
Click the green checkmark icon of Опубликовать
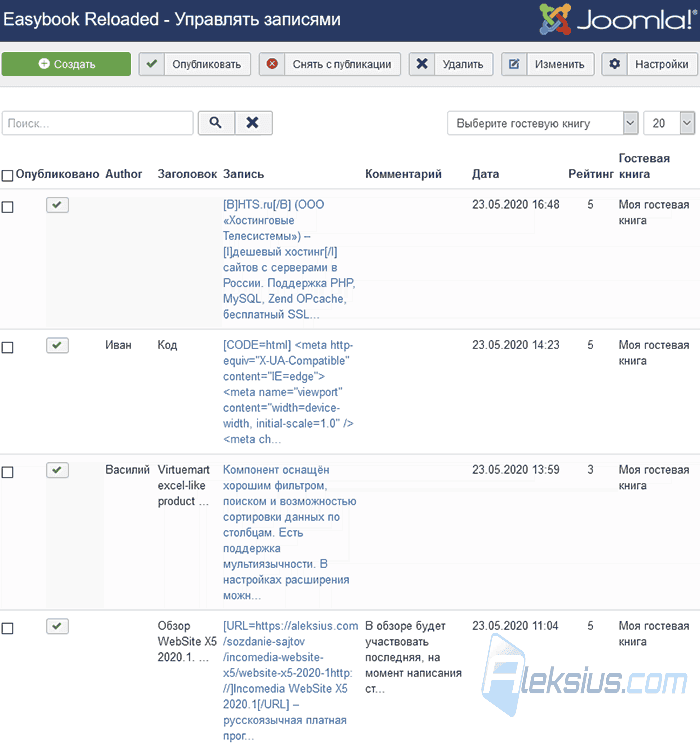(152, 64)
